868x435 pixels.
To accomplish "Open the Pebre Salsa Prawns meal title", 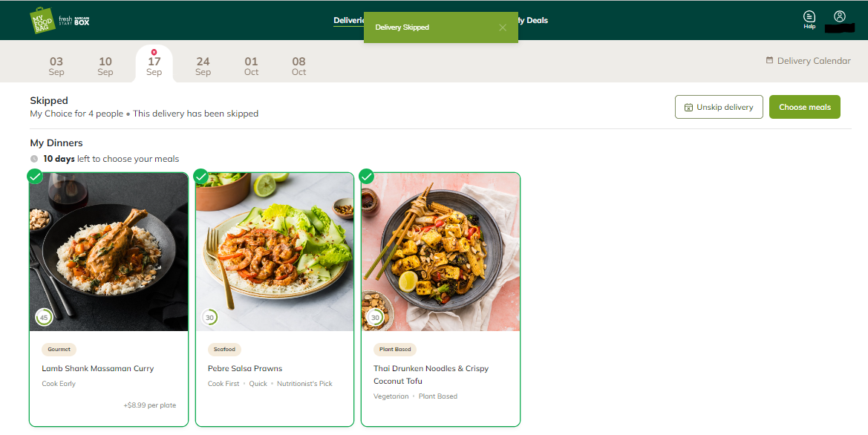I will [245, 368].
